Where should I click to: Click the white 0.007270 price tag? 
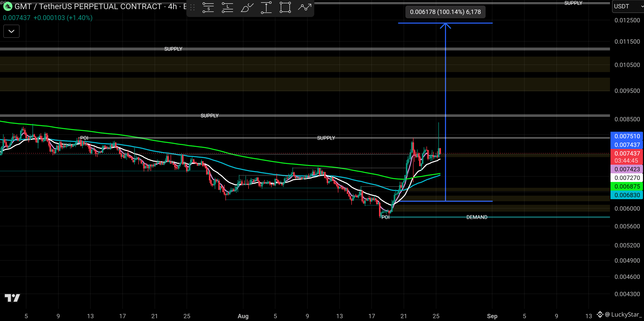tap(627, 178)
